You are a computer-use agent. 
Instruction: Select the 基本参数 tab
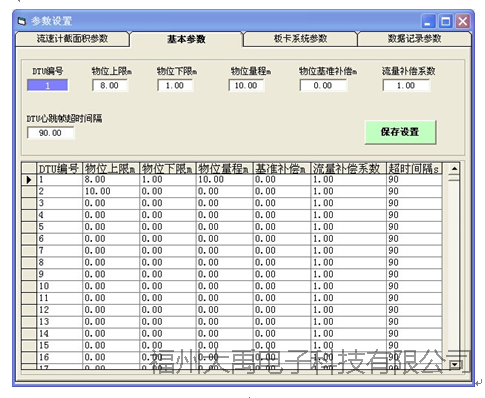click(186, 39)
